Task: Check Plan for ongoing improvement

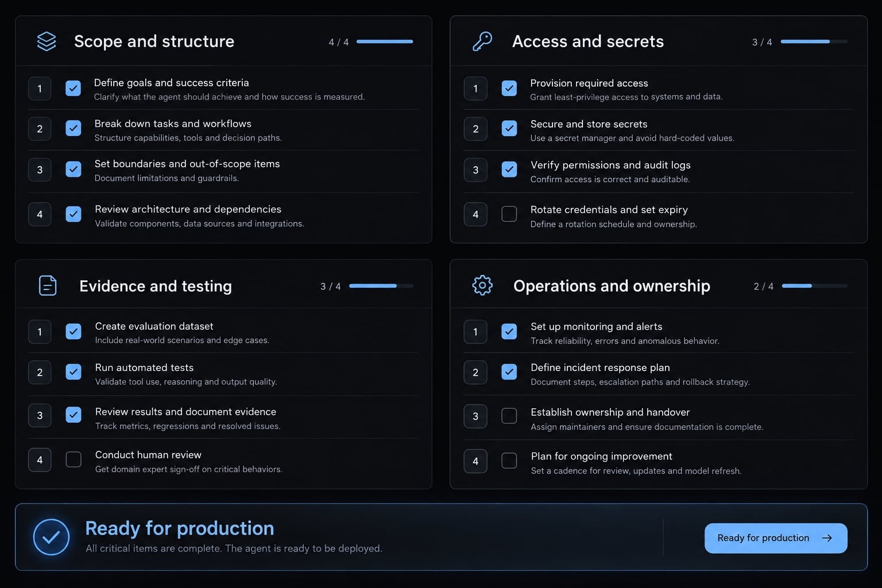Action: [509, 461]
